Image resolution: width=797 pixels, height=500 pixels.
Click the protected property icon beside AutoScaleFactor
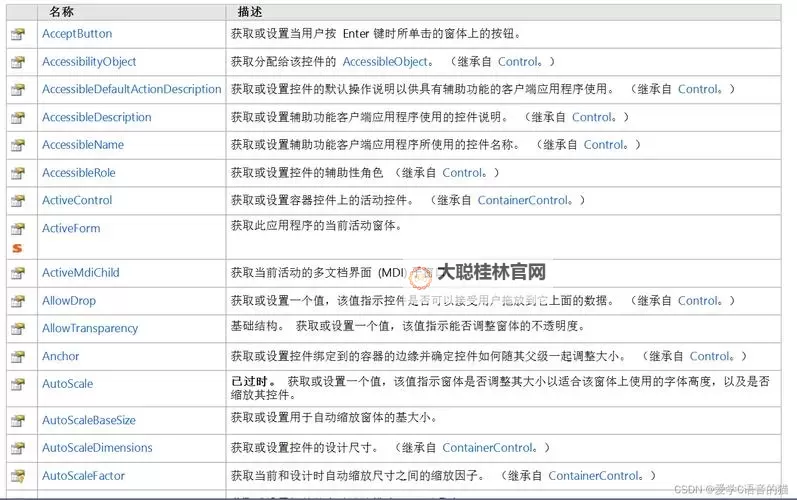(18, 476)
